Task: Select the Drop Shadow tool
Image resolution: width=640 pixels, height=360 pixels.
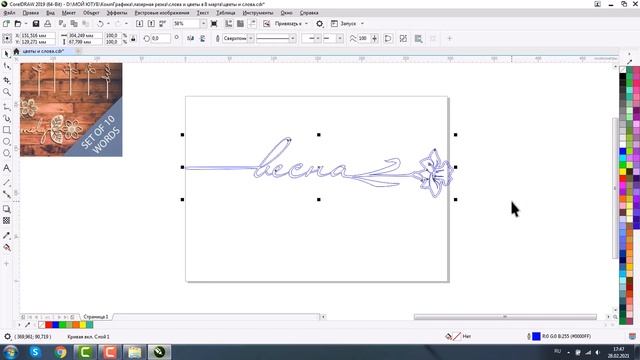Action: [7, 209]
